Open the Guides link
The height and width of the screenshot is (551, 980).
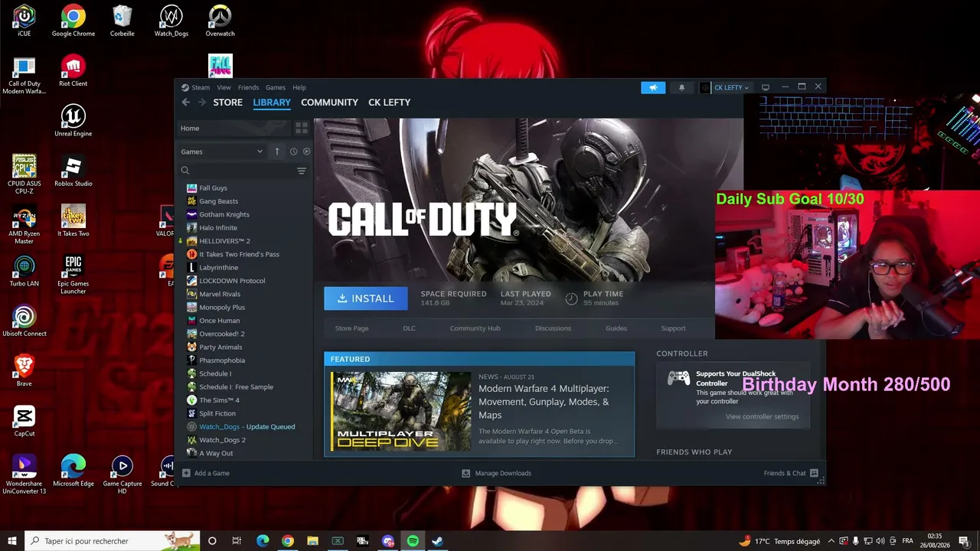tap(616, 328)
